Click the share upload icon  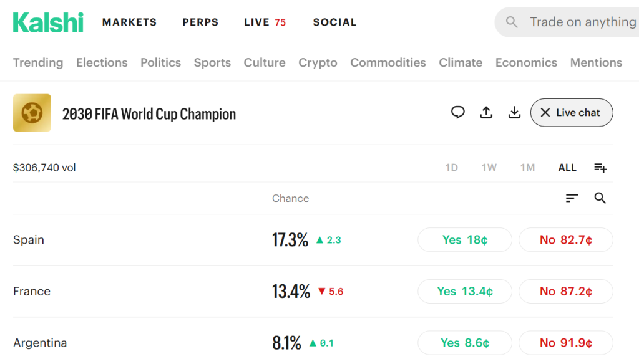[x=486, y=112]
